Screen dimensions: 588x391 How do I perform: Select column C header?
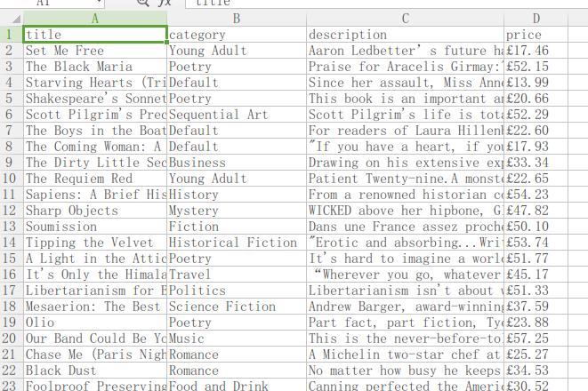[405, 19]
